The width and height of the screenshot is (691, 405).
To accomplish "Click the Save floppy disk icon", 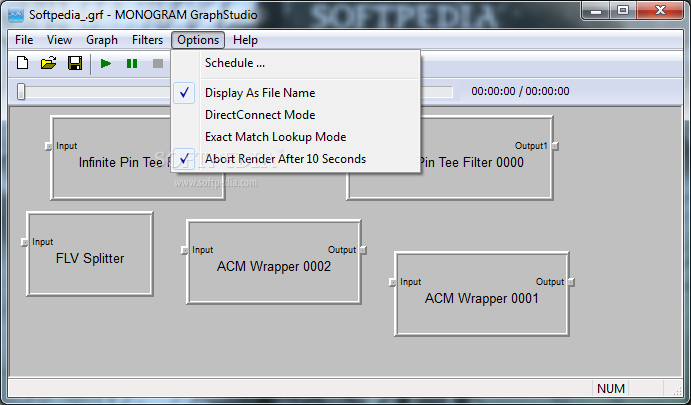I will (75, 63).
